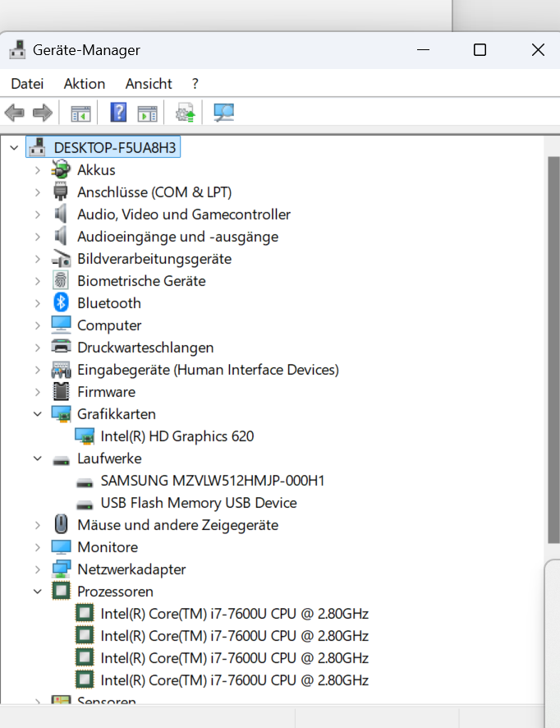Screen dimensions: 560x728
Task: Click the Druckwarteschlangen printer icon
Action: click(x=61, y=347)
